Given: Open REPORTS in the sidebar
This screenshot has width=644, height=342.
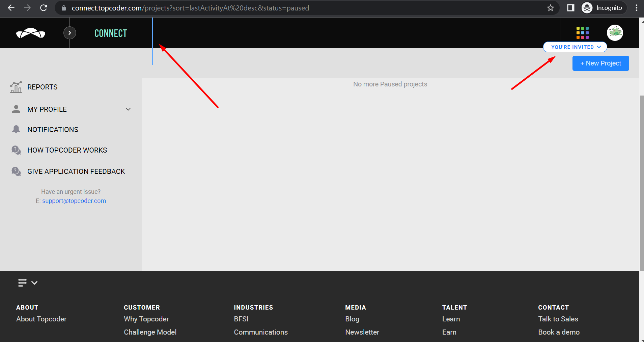Looking at the screenshot, I should [43, 87].
